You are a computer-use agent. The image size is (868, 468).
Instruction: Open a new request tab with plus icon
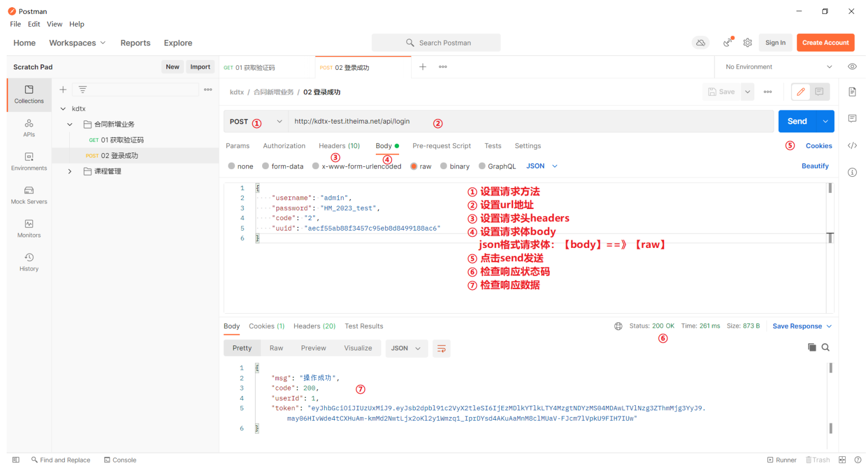click(423, 67)
